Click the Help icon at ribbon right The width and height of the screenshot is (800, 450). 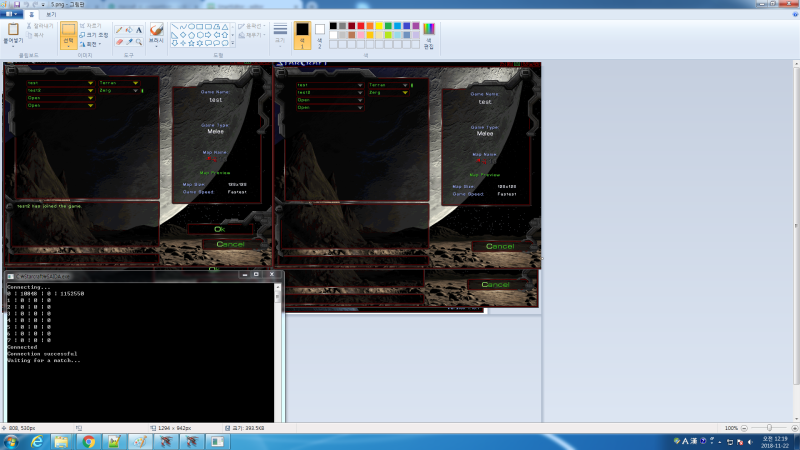tap(795, 14)
